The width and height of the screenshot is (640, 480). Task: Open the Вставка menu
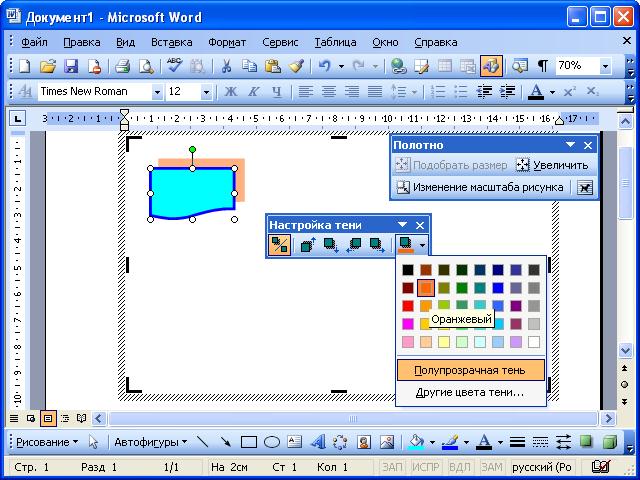pyautogui.click(x=171, y=42)
